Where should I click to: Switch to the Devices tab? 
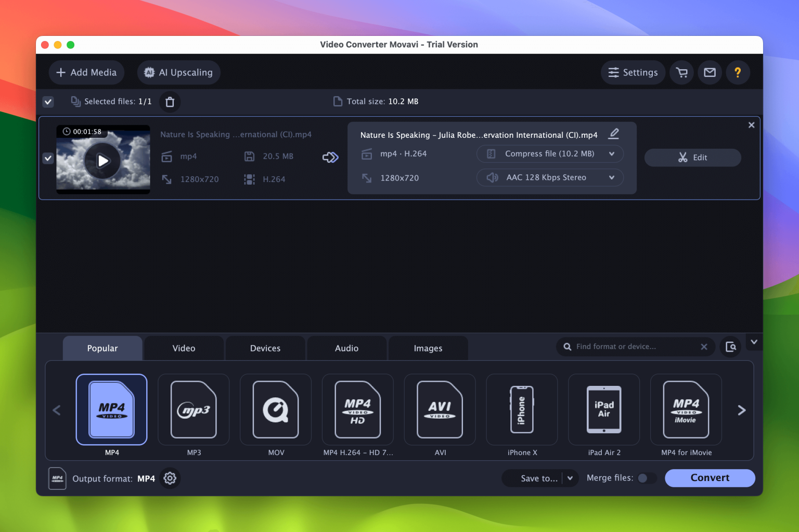pos(265,348)
